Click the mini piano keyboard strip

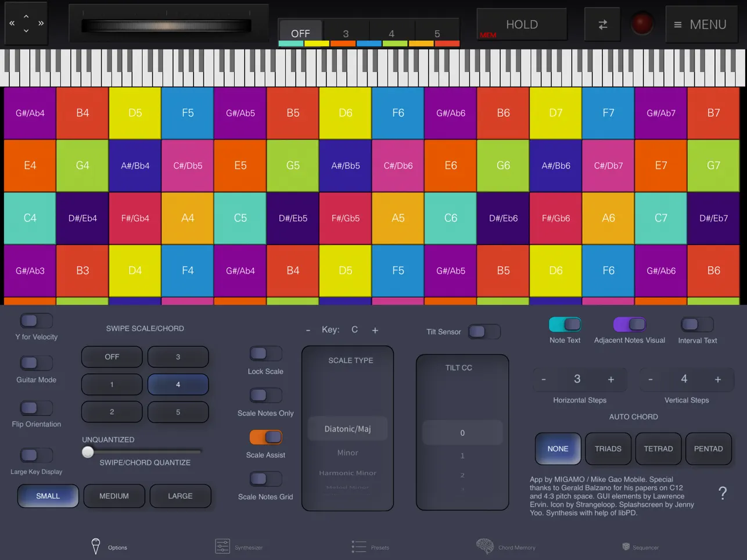point(373,68)
